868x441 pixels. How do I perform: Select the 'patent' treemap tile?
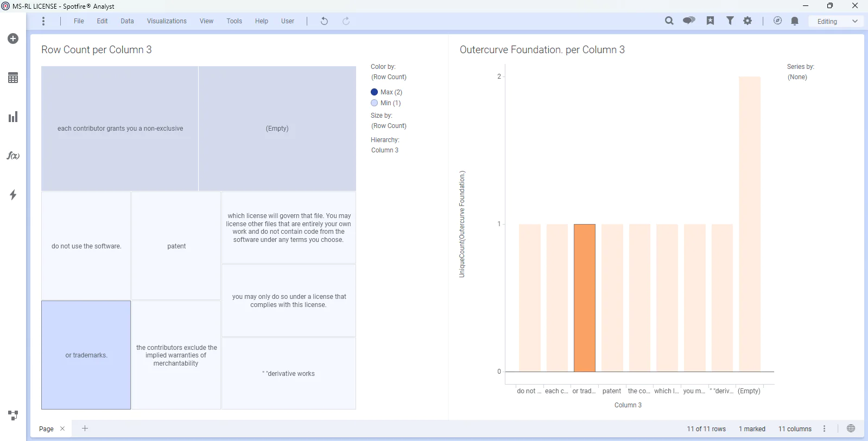(176, 246)
